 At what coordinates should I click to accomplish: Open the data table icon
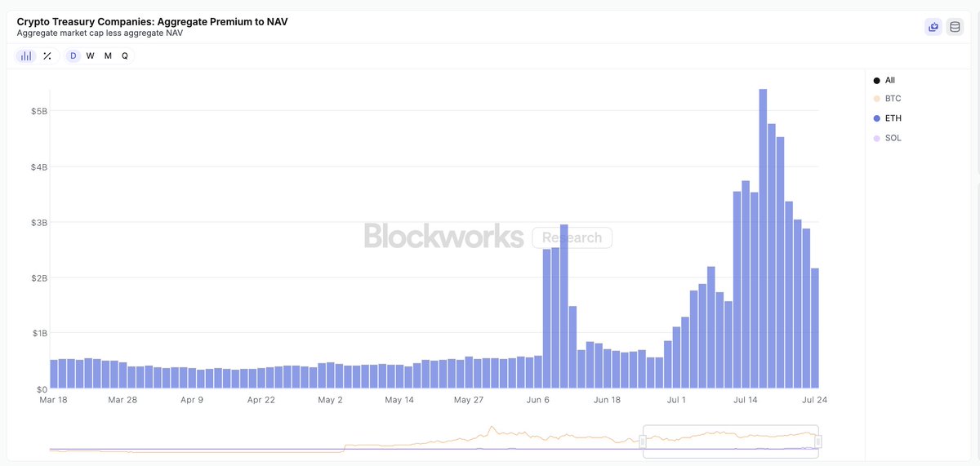955,27
